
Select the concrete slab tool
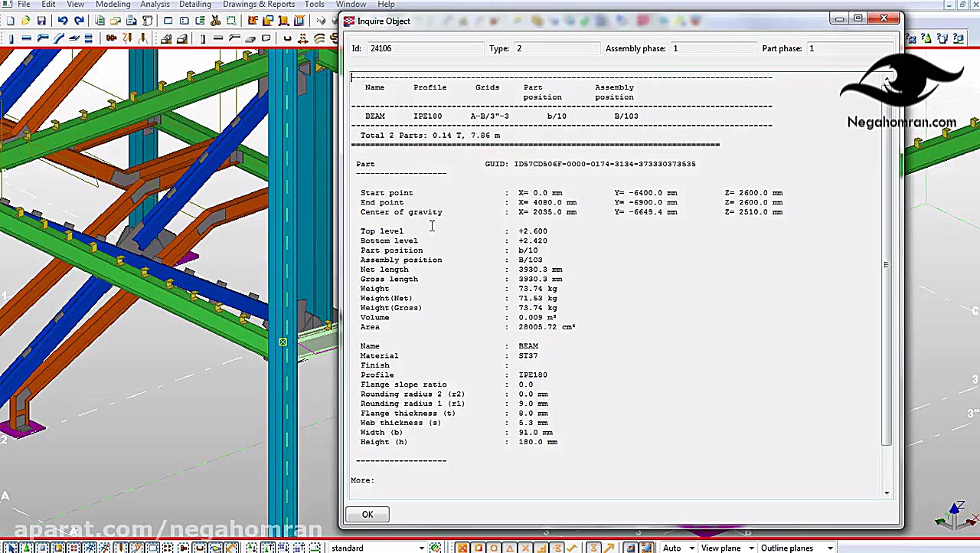pyautogui.click(x=250, y=38)
